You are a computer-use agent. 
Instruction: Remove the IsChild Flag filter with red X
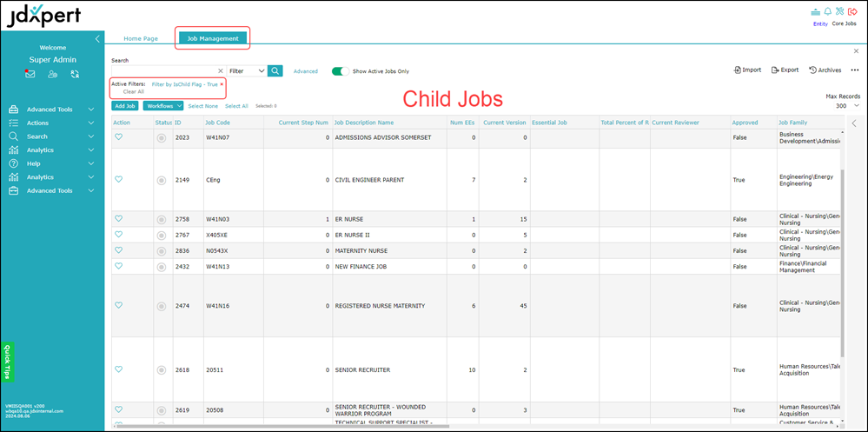point(222,84)
